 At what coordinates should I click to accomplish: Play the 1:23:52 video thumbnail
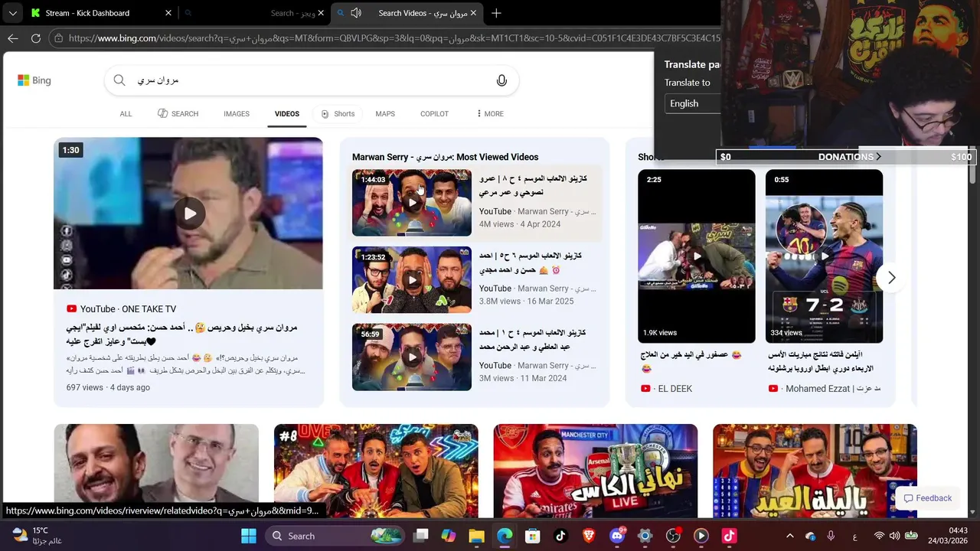[412, 280]
